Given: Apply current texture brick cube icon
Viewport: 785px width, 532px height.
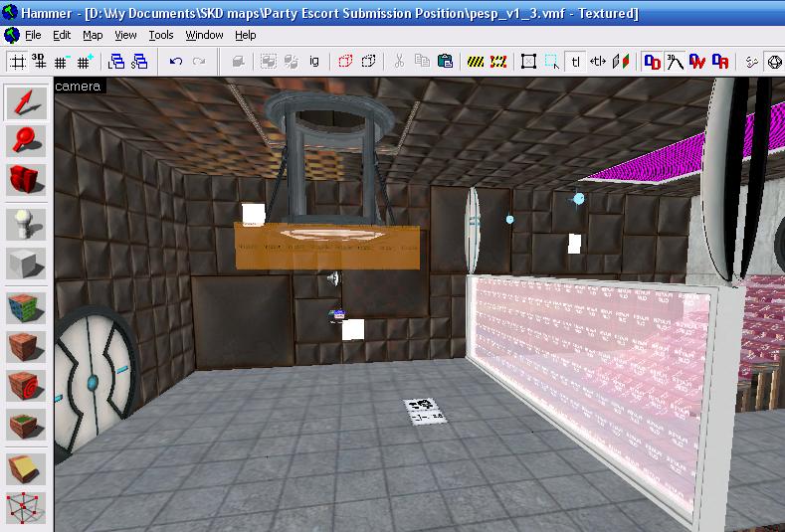Looking at the screenshot, I should [x=26, y=346].
